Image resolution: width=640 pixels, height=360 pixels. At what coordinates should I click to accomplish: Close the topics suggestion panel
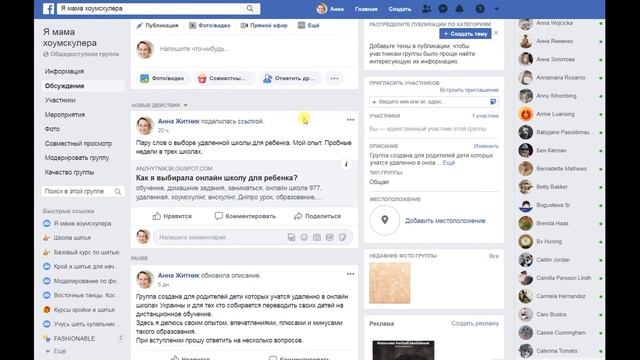pyautogui.click(x=496, y=33)
